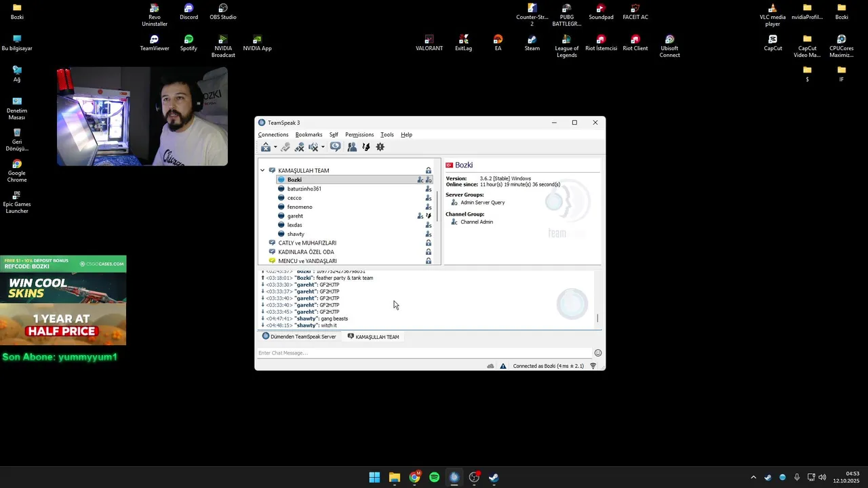868x488 pixels.
Task: Open Spotify from the taskbar
Action: coord(435,478)
